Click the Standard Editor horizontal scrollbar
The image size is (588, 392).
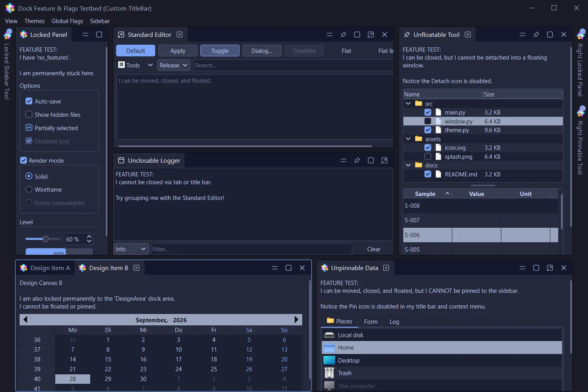coord(245,146)
